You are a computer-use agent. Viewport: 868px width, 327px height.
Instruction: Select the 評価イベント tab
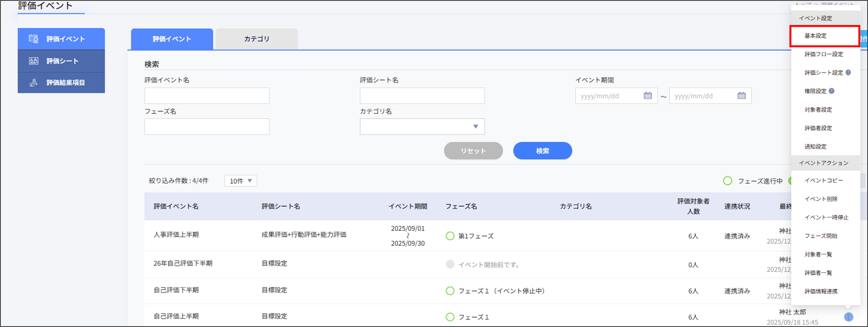172,38
